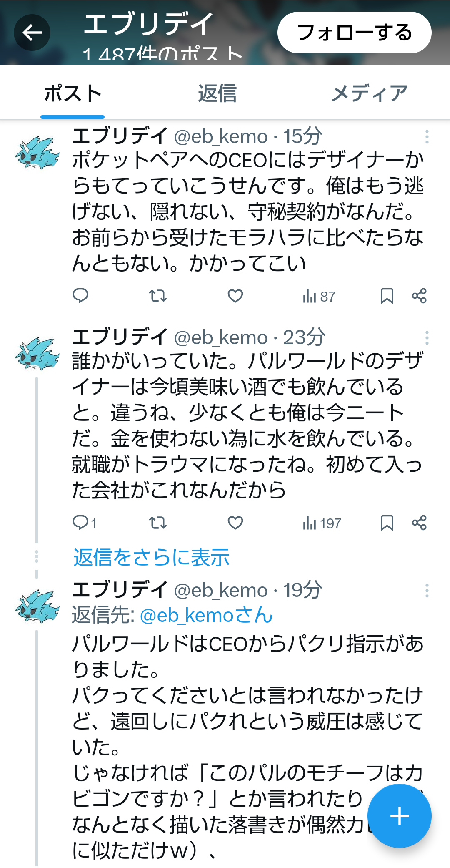Select the ポスト tab
The height and width of the screenshot is (868, 450).
(72, 93)
